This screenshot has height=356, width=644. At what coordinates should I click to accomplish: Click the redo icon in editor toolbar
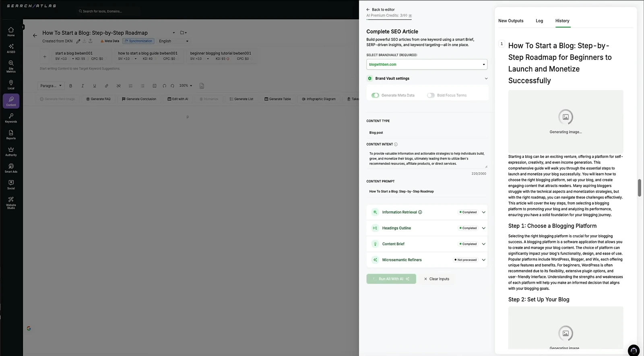pos(172,86)
